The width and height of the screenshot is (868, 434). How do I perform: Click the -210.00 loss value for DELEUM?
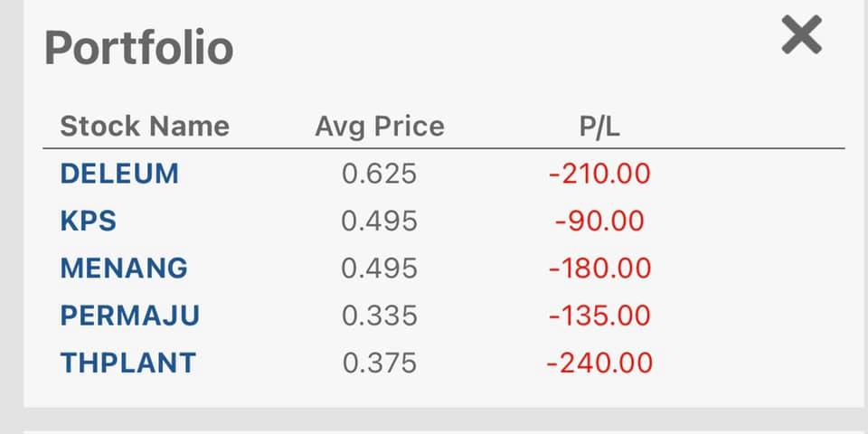(x=599, y=174)
